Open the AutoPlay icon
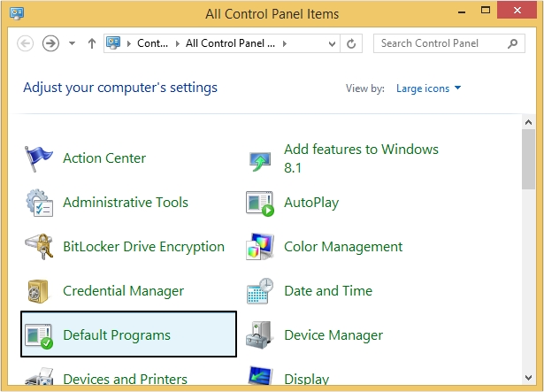The width and height of the screenshot is (544, 392). click(260, 204)
